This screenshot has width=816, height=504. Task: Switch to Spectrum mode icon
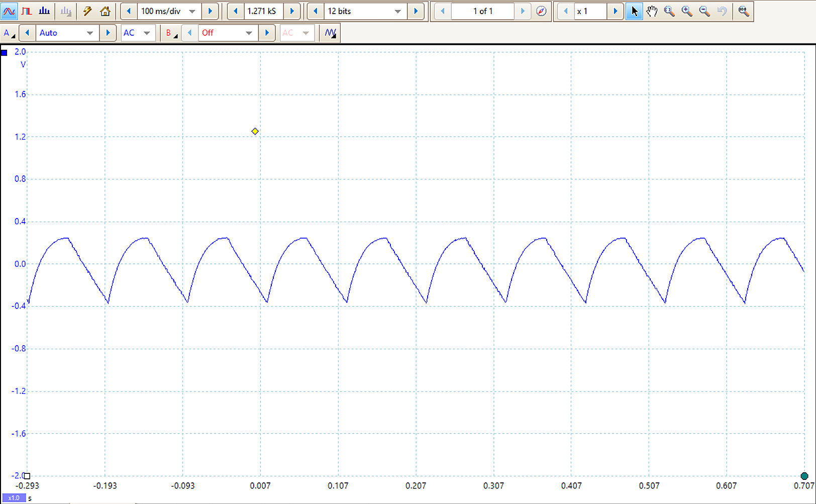(x=44, y=11)
